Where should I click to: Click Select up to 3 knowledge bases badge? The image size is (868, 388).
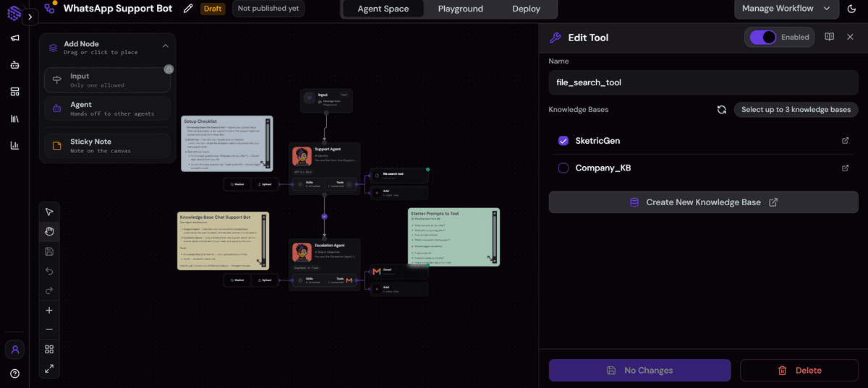pos(796,110)
